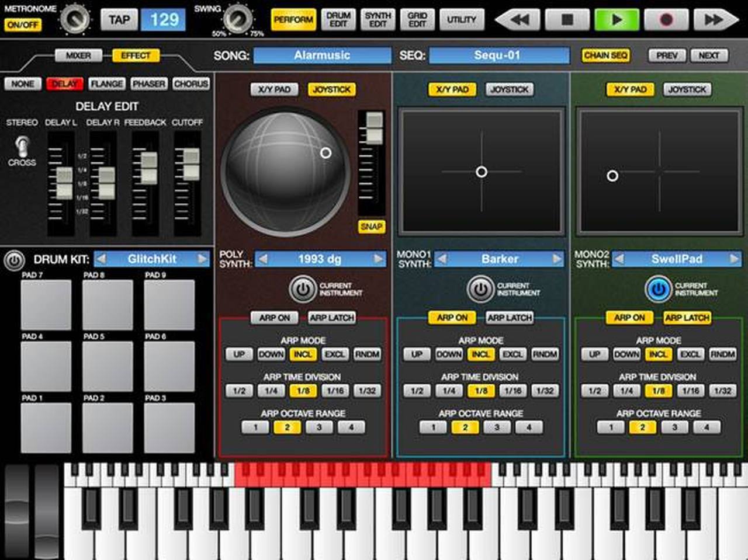Click the Feedback slider in Delay Edit
The width and height of the screenshot is (748, 560).
point(148,168)
